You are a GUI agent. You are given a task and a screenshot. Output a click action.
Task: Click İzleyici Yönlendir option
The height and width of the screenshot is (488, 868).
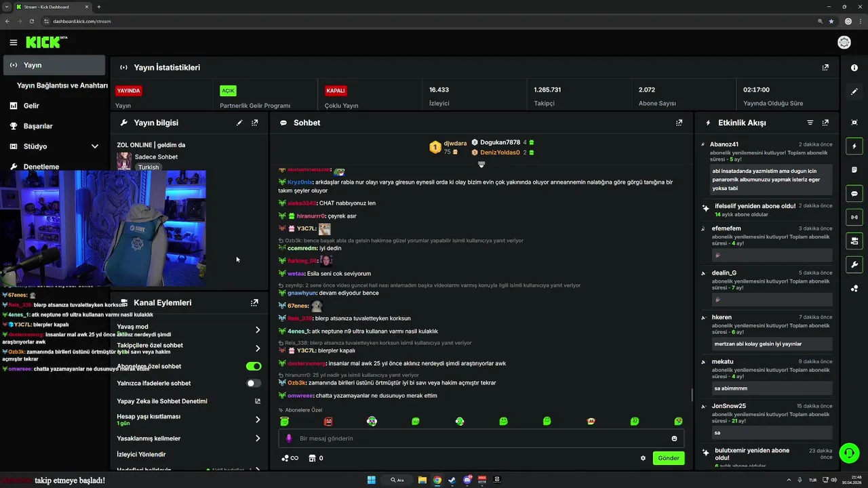pos(141,454)
